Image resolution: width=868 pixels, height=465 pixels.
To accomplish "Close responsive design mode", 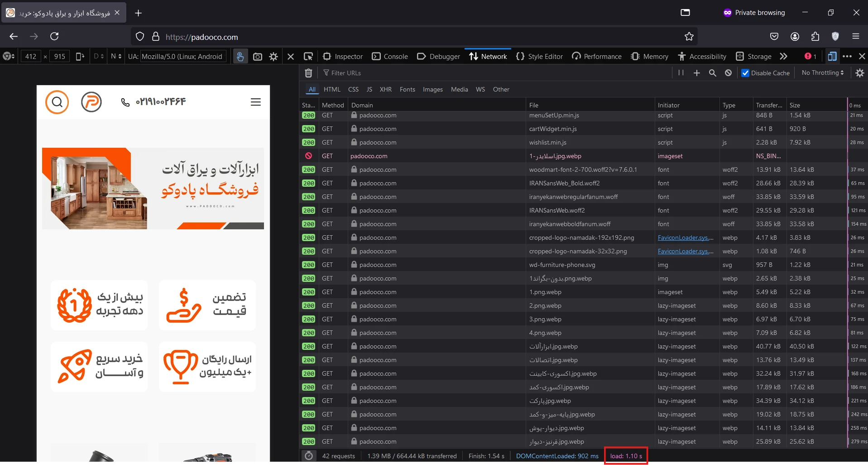I will (x=291, y=57).
